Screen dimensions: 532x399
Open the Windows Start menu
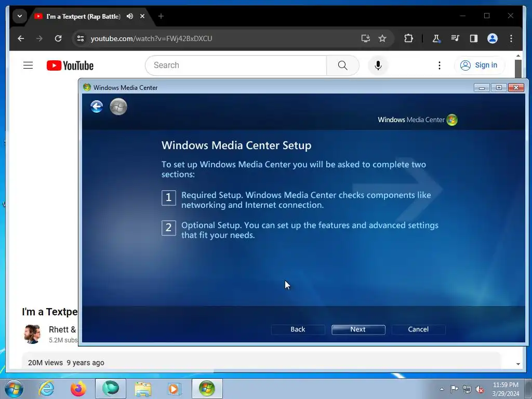click(x=14, y=389)
